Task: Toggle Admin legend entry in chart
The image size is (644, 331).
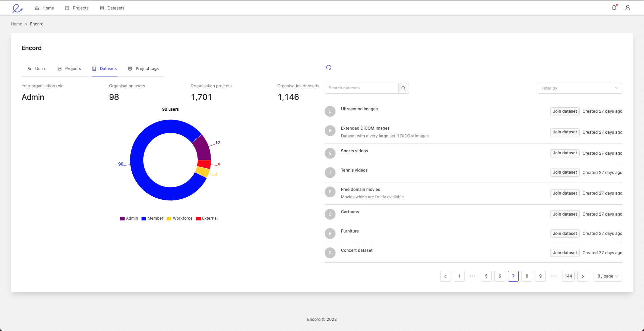Action: [129, 219]
